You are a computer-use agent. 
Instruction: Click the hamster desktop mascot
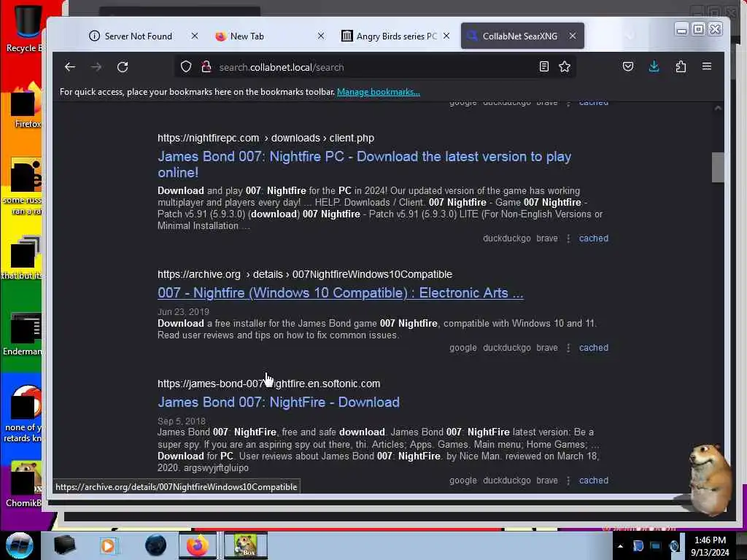coord(709,478)
